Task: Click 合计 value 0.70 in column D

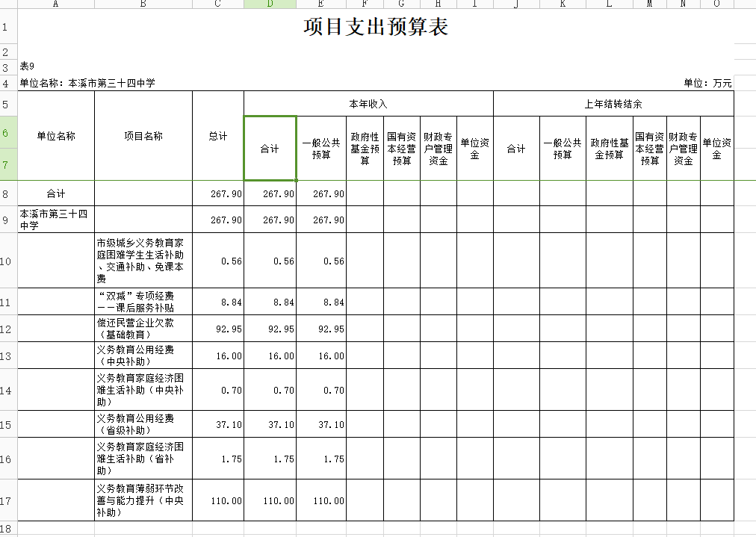Action: click(x=270, y=390)
